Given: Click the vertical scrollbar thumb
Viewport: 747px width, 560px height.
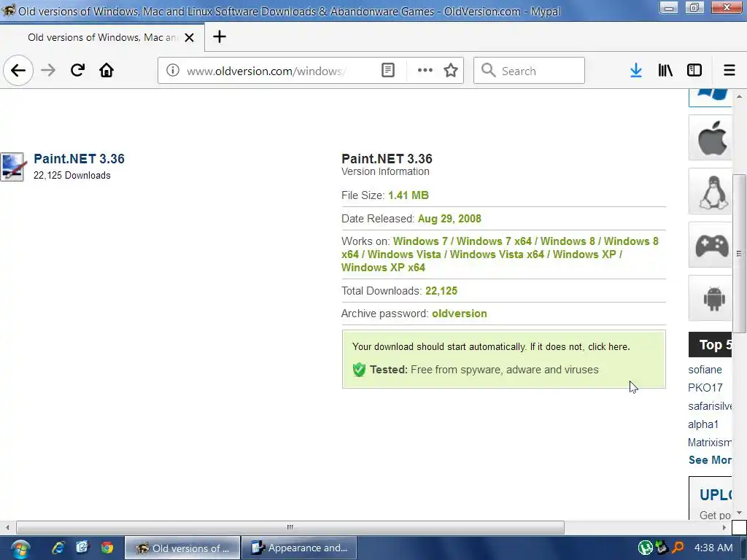Looking at the screenshot, I should [739, 254].
